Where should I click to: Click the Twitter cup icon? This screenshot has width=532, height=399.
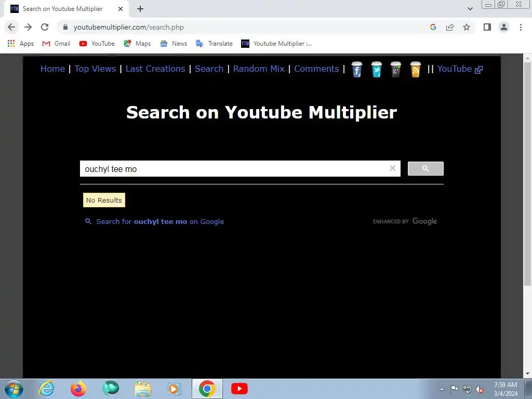point(376,70)
